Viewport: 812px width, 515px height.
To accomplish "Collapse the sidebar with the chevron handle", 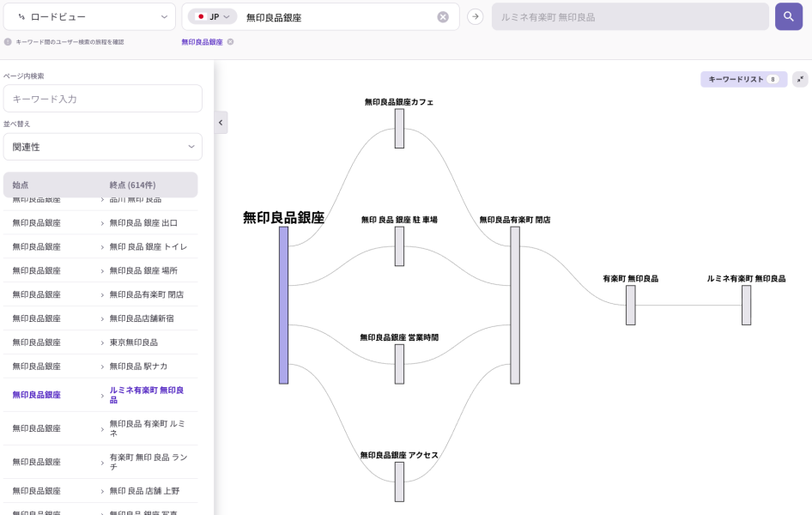I will pos(221,122).
